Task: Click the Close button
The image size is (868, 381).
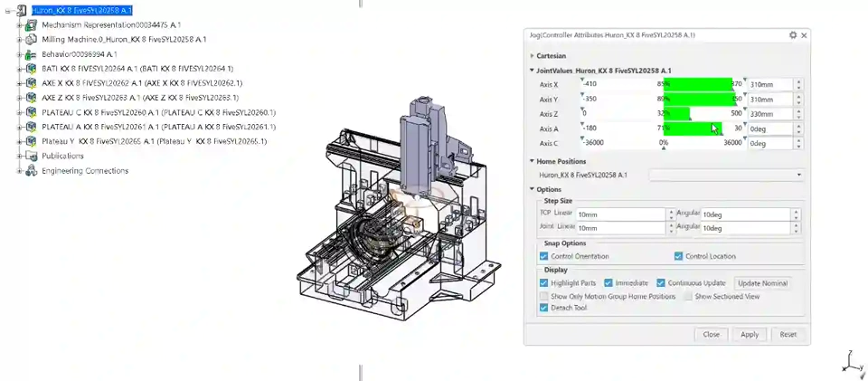Action: [711, 335]
